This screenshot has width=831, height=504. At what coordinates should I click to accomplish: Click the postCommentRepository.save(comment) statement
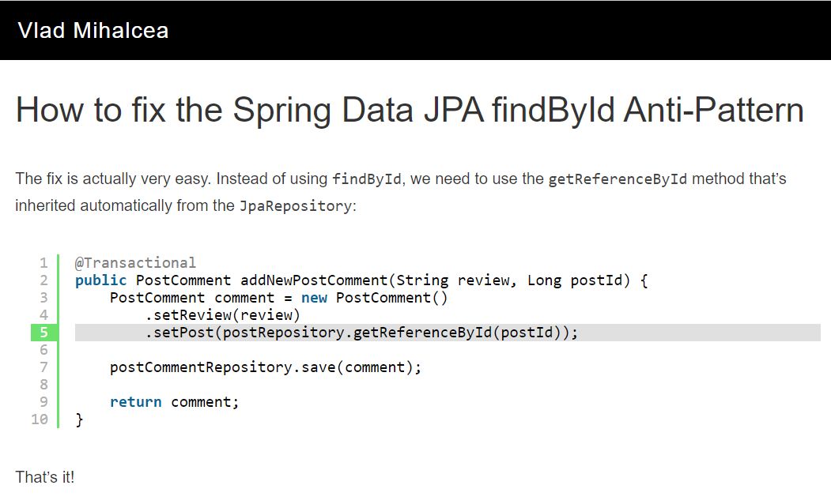point(266,367)
